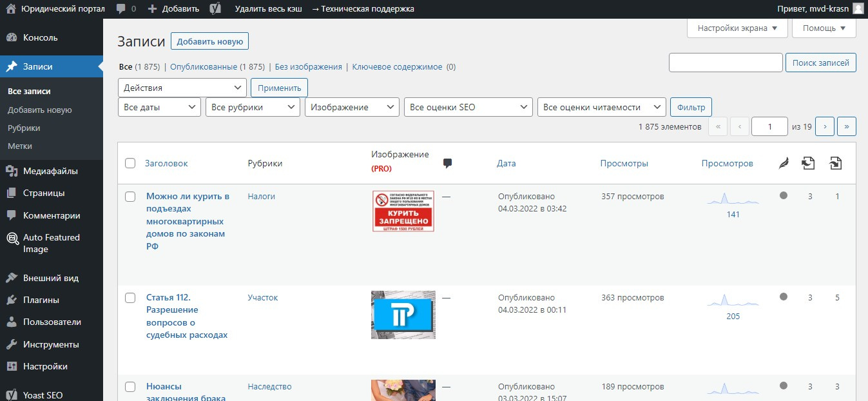The image size is (868, 401).
Task: Filter by Опубликованные posts link
Action: coord(204,66)
